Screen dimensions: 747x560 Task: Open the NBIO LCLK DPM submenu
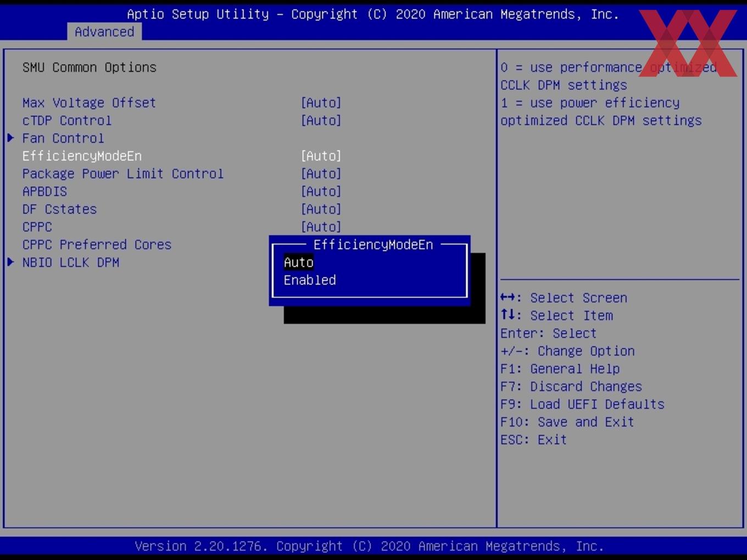71,262
